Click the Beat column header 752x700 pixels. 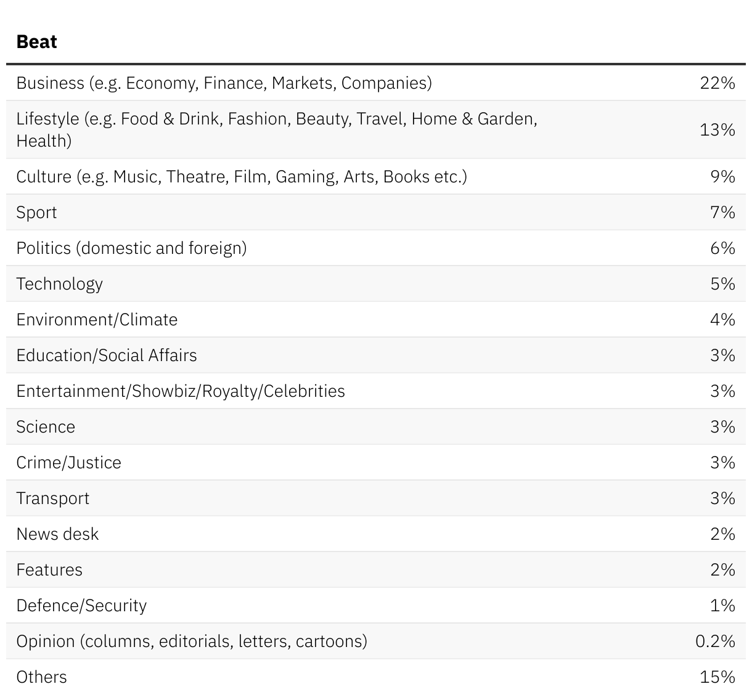click(37, 42)
